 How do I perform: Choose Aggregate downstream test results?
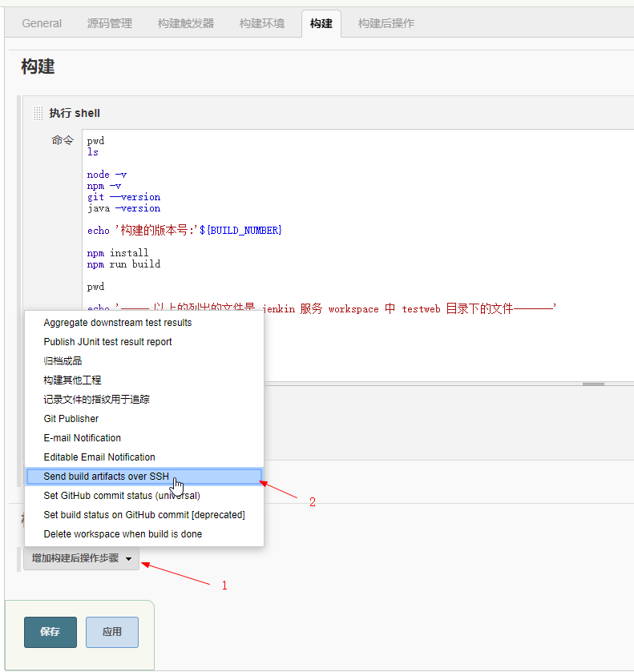point(144,323)
